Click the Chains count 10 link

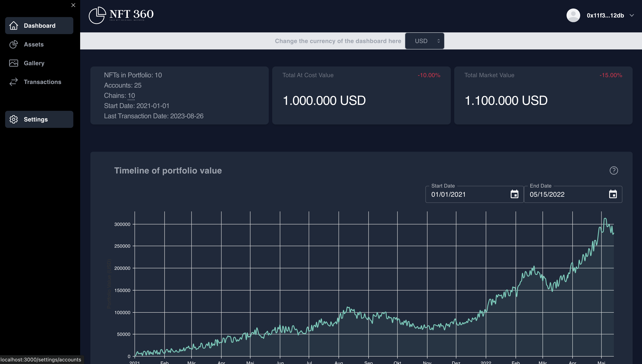pyautogui.click(x=131, y=95)
